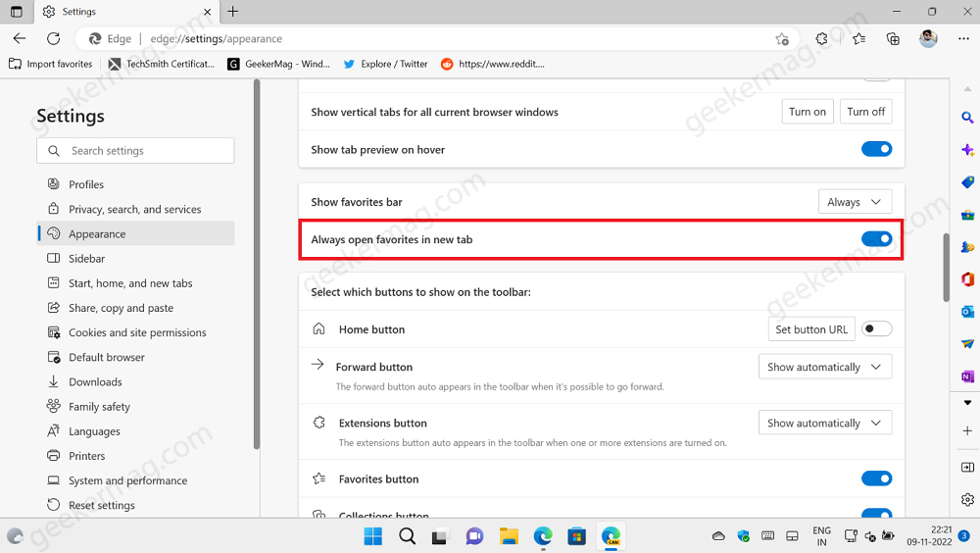Enable the Home button toggle
Screen dimensions: 980x553
pyautogui.click(x=876, y=328)
